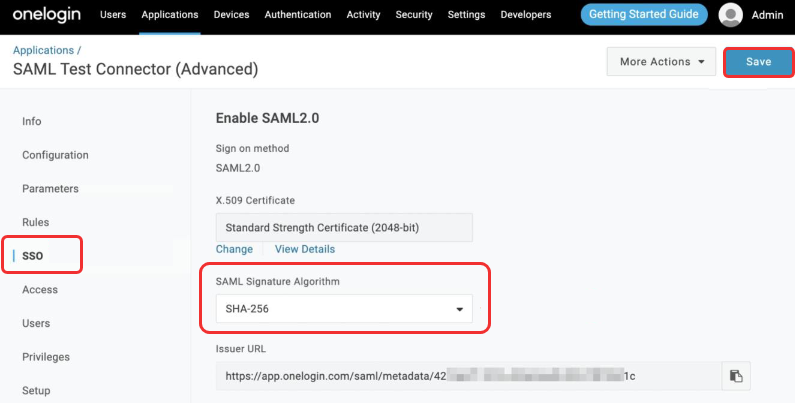
Task: Expand the More Actions dropdown
Action: click(661, 62)
